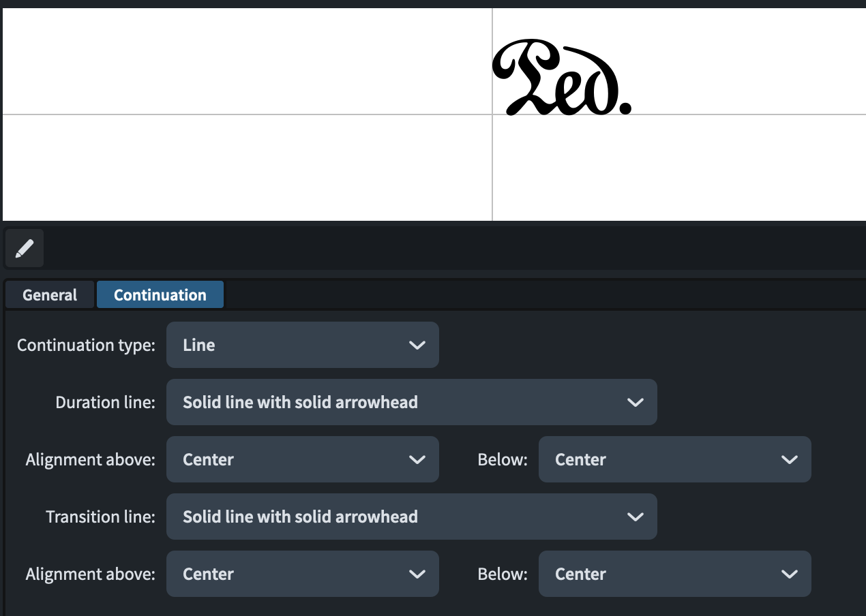Click empty preview area left of the glyph
Image resolution: width=866 pixels, height=616 pixels.
coord(239,61)
